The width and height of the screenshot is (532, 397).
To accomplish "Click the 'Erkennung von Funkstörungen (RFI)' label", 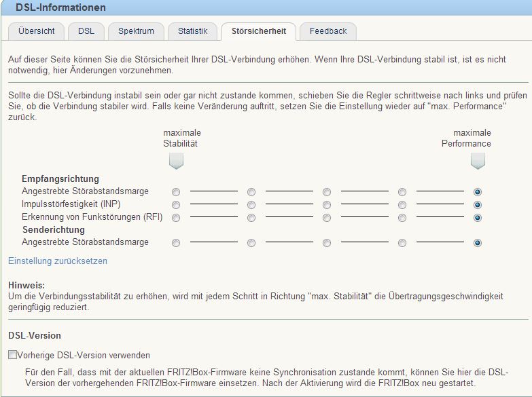I will click(x=92, y=216).
